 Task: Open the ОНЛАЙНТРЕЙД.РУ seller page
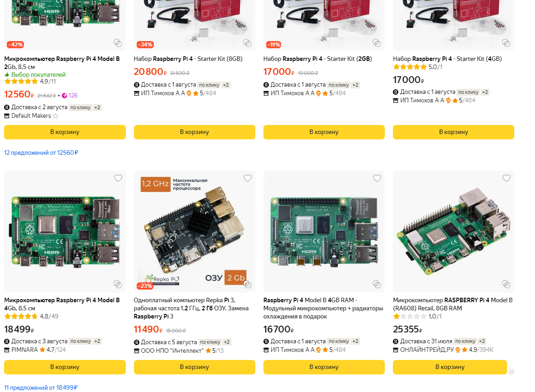(x=427, y=350)
